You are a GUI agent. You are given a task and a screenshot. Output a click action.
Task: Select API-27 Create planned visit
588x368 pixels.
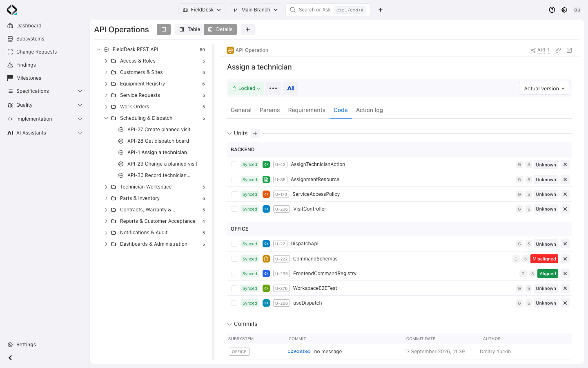[x=159, y=130]
